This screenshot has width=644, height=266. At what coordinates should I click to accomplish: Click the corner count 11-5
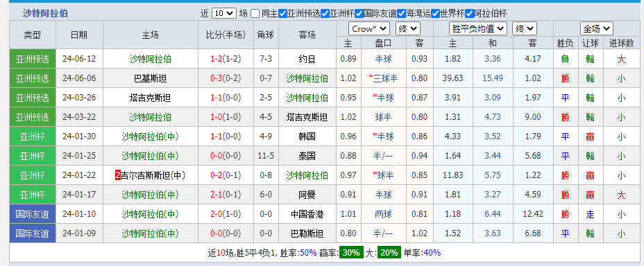(x=266, y=156)
